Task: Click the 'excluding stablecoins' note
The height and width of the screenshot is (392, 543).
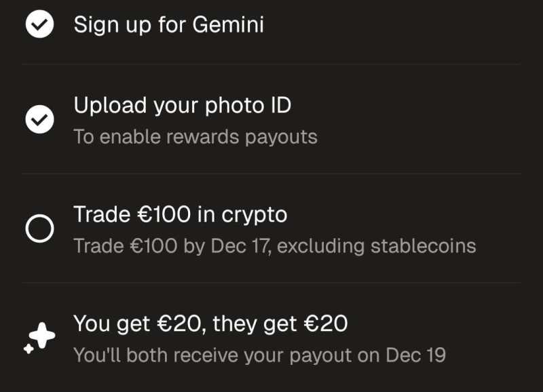Action: coord(377,246)
